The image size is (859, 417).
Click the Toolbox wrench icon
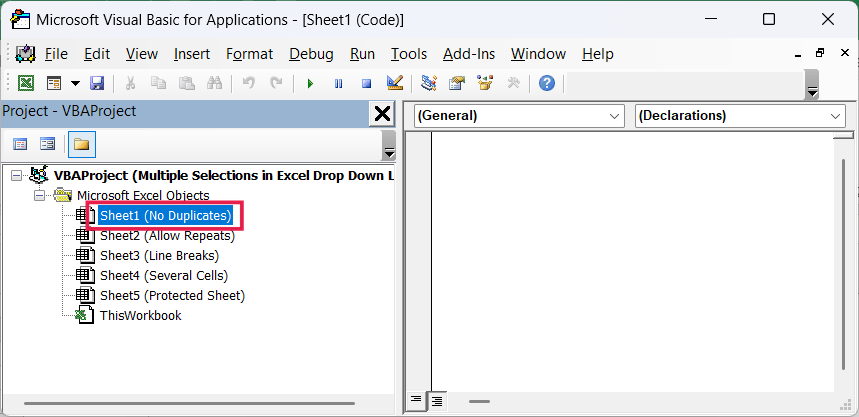coord(513,83)
